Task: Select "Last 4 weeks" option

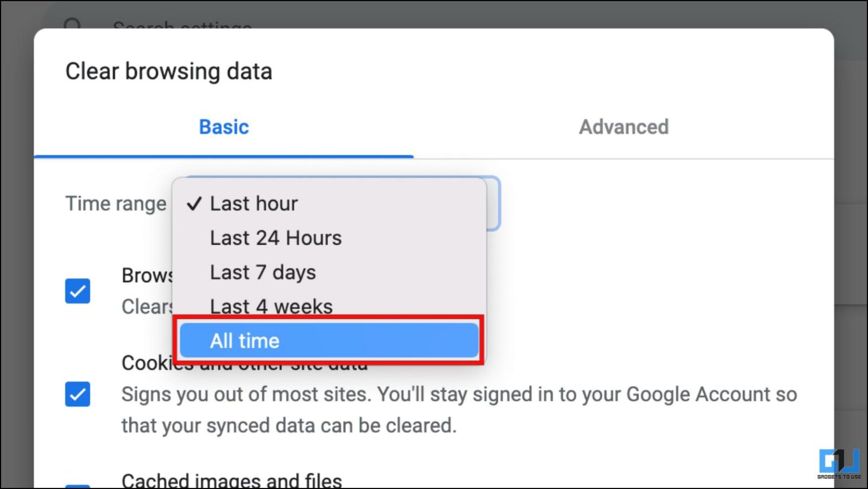Action: [271, 306]
